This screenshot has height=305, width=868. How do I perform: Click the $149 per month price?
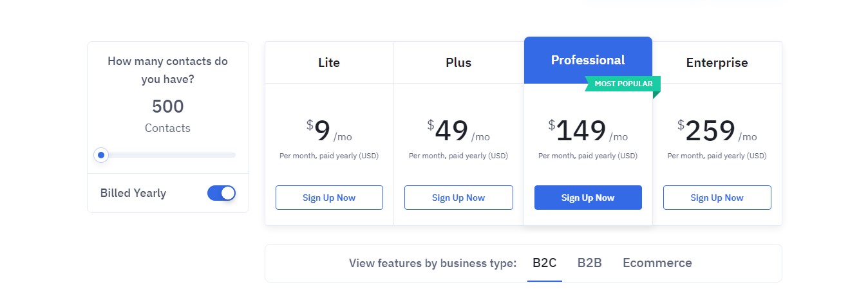tap(588, 131)
